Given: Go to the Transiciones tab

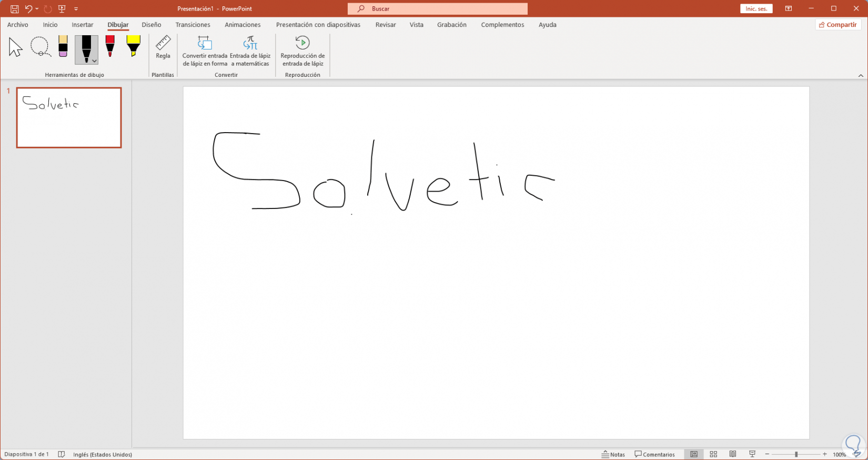Looking at the screenshot, I should point(193,25).
